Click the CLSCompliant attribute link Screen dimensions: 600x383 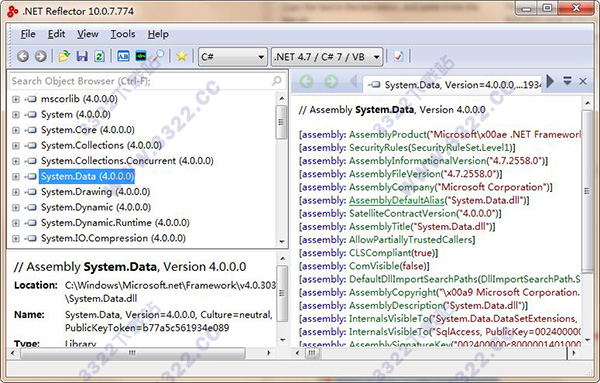(380, 253)
